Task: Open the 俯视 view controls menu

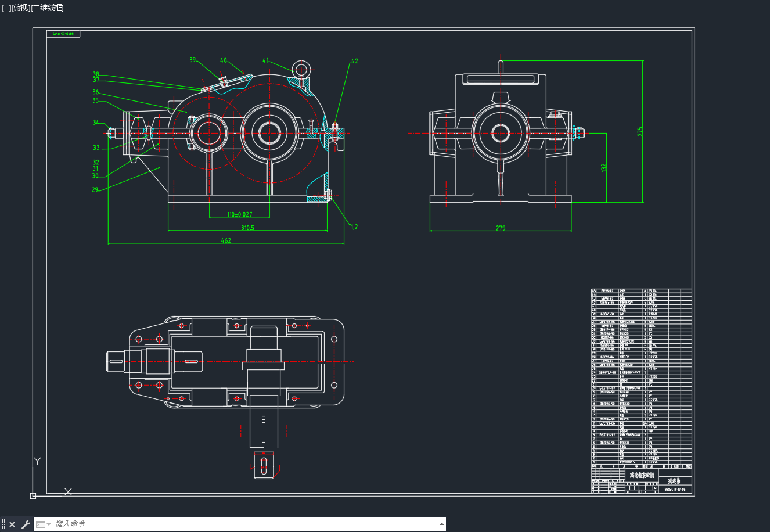Action: click(x=21, y=8)
